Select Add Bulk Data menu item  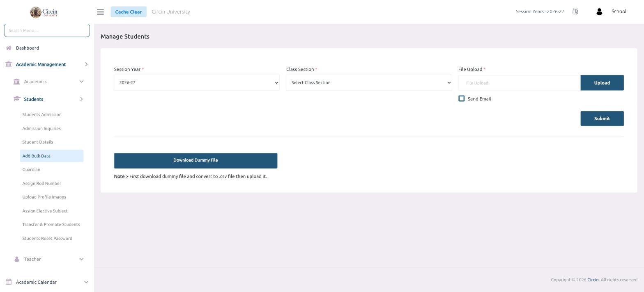coord(52,156)
